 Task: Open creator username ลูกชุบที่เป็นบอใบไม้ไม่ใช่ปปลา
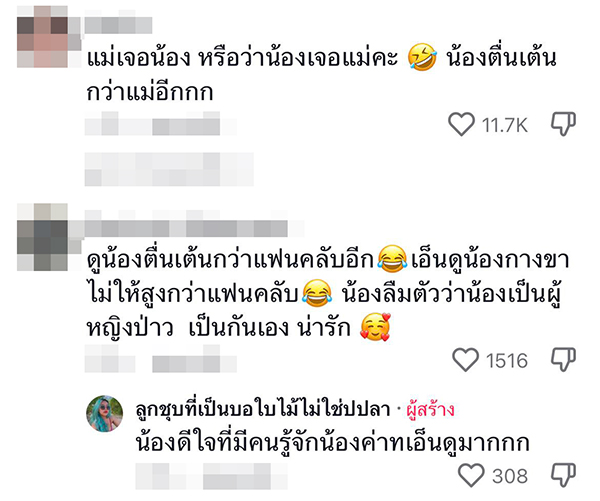pos(262,409)
